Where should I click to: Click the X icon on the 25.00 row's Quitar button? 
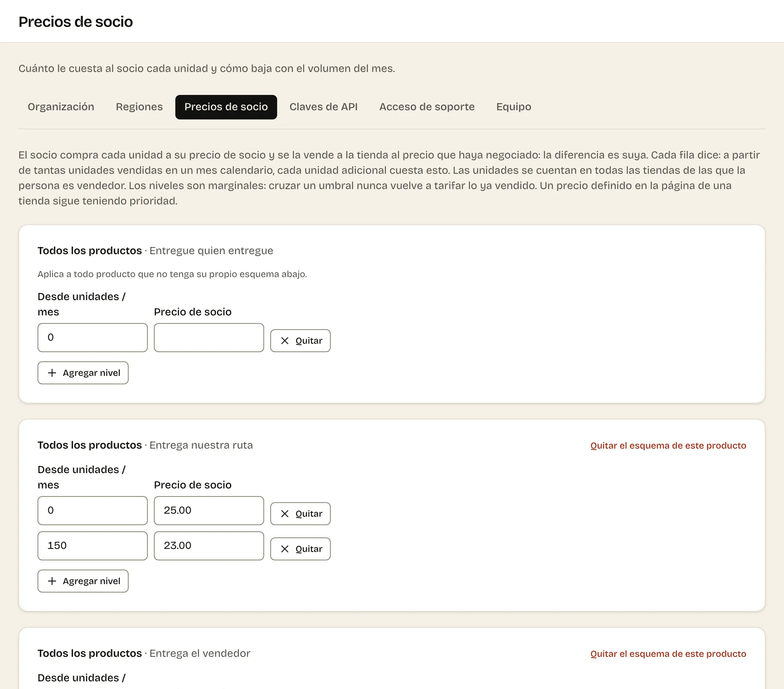tap(284, 514)
